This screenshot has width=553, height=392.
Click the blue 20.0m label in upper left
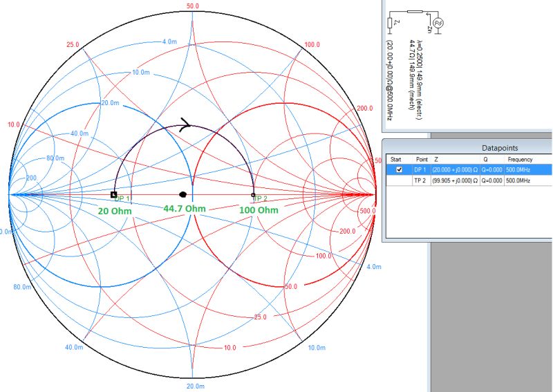click(x=111, y=103)
